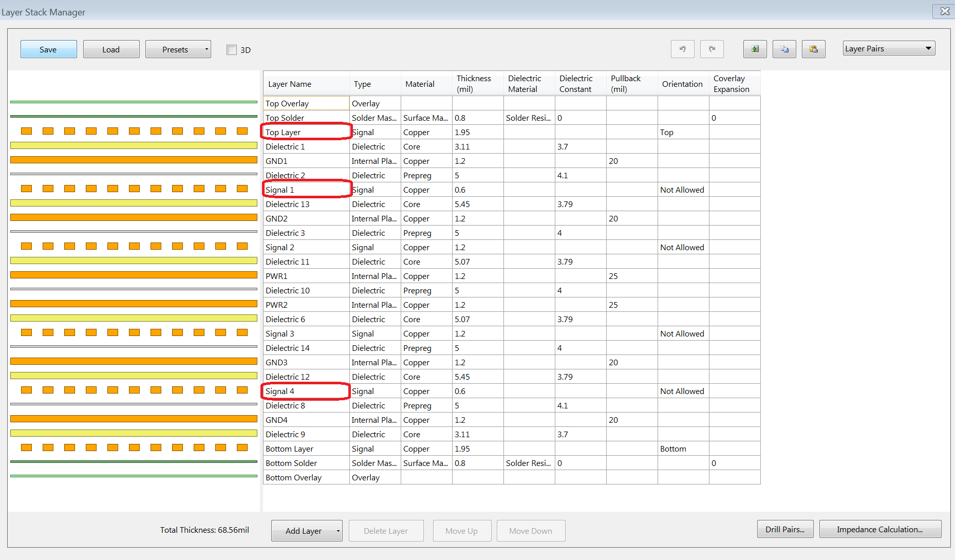Viewport: 955px width, 560px height.
Task: Click the copy to clipboard icon
Action: 784,49
